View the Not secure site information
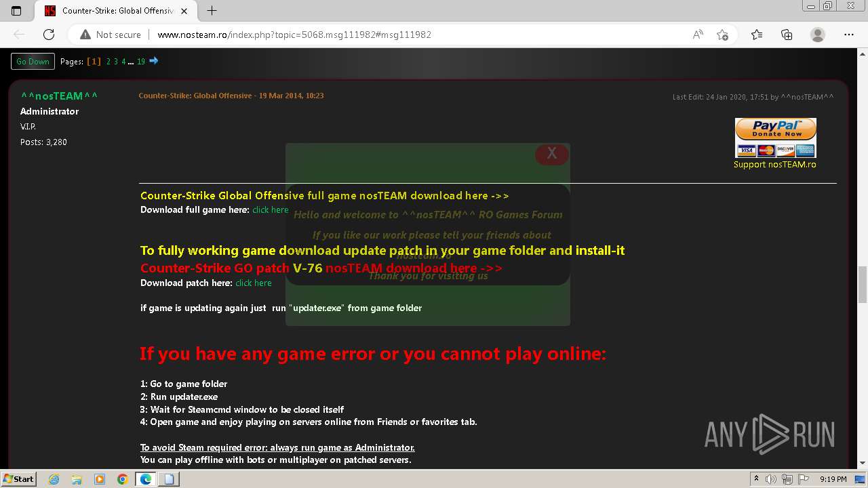Image resolution: width=868 pixels, height=488 pixels. 111,35
